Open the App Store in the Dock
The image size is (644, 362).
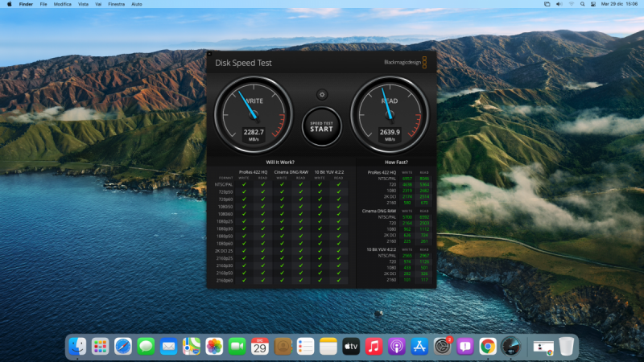pos(419,347)
